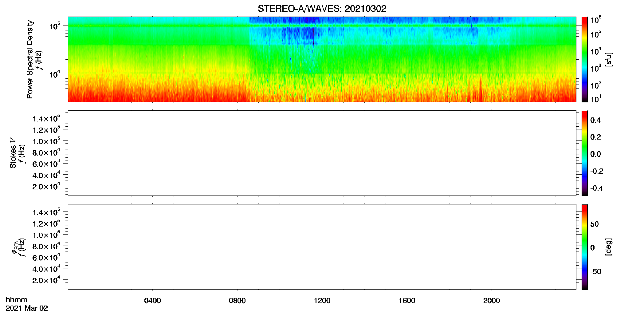Click the Power Spectral Density color bar
The image size is (644, 332).
585,59
